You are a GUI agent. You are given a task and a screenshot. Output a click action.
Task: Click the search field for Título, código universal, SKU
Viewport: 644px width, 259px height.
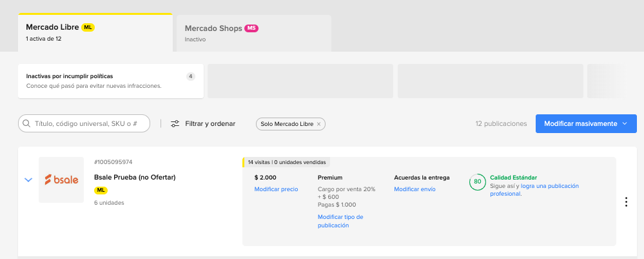tap(84, 123)
